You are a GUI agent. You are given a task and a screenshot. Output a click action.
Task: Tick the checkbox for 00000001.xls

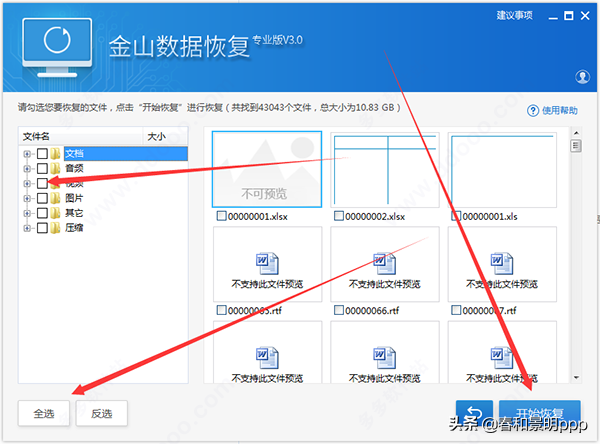pos(456,216)
